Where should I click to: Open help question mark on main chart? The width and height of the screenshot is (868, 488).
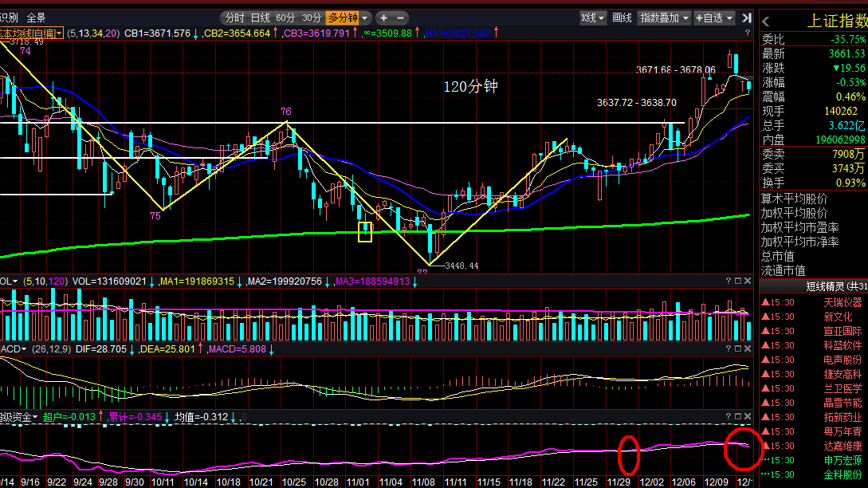pos(748,33)
